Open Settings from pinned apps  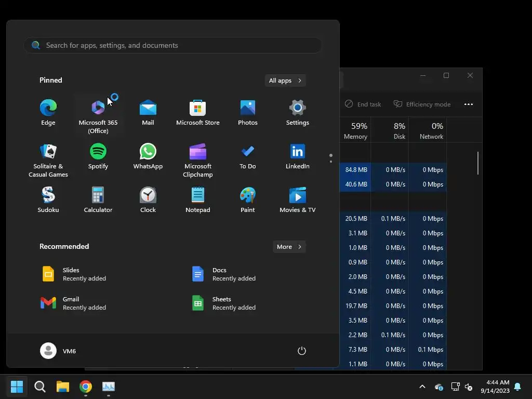point(298,113)
